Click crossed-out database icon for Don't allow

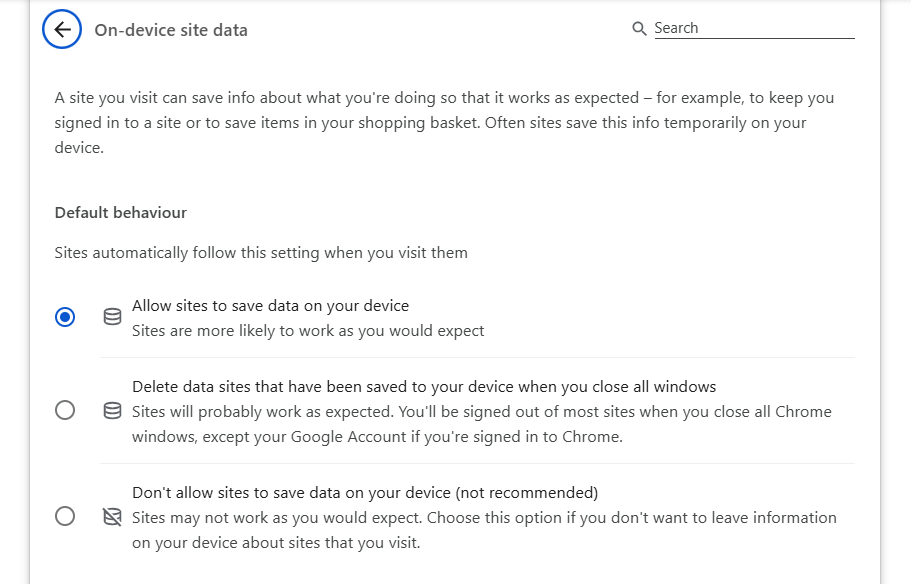112,517
